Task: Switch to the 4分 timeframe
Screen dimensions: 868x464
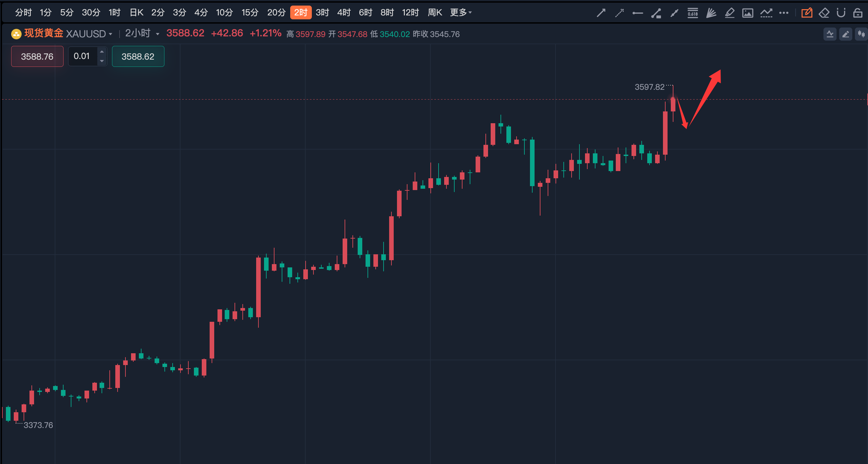Action: tap(201, 13)
